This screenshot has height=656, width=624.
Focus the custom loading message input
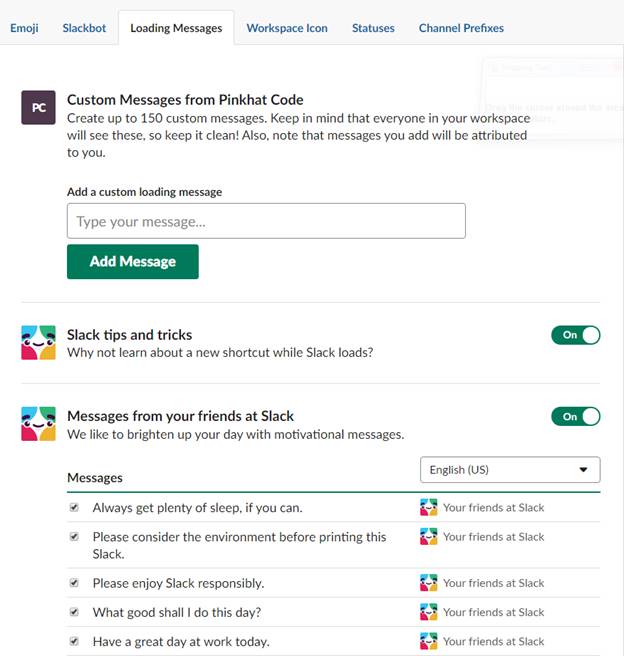(266, 221)
